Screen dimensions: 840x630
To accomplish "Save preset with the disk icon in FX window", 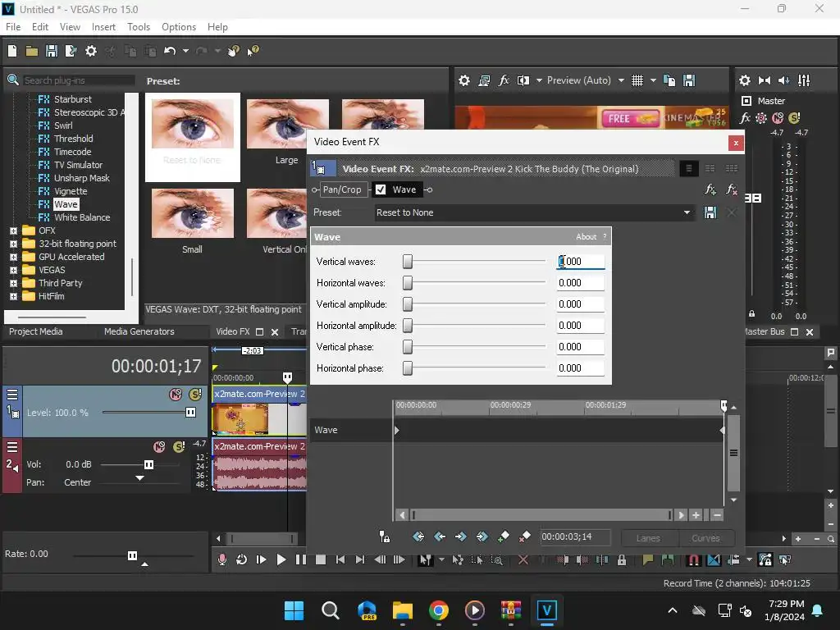I will tap(710, 212).
